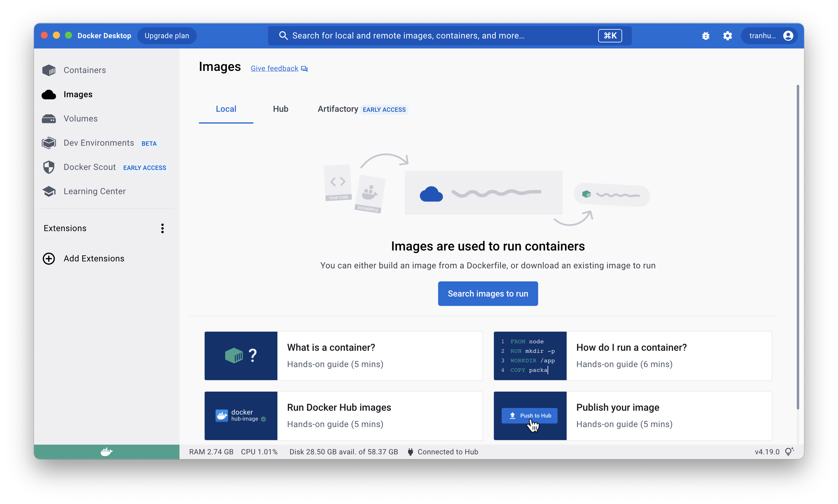Open the Give feedback link
838x504 pixels.
click(x=274, y=68)
